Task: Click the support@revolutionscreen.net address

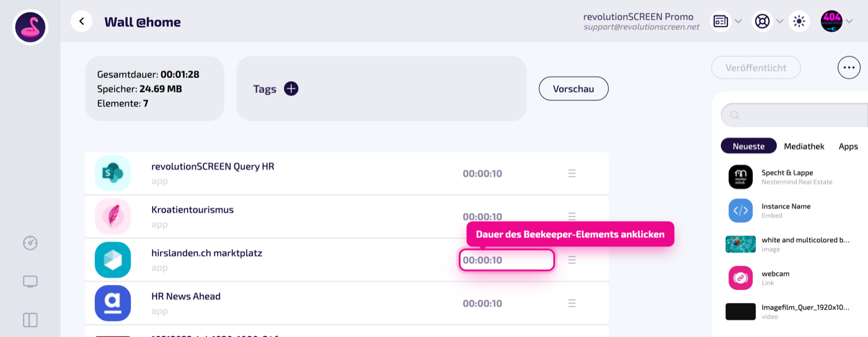Action: click(642, 27)
